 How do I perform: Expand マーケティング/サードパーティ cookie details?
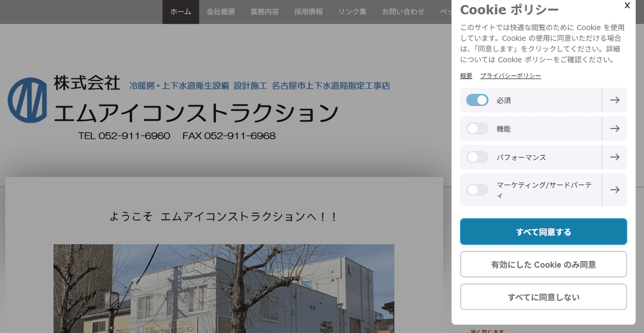[615, 189]
